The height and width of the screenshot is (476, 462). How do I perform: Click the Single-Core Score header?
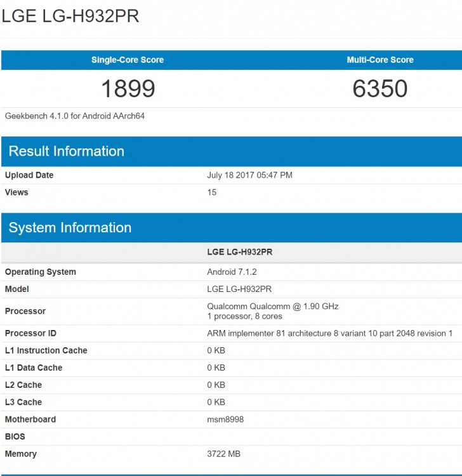(x=128, y=60)
